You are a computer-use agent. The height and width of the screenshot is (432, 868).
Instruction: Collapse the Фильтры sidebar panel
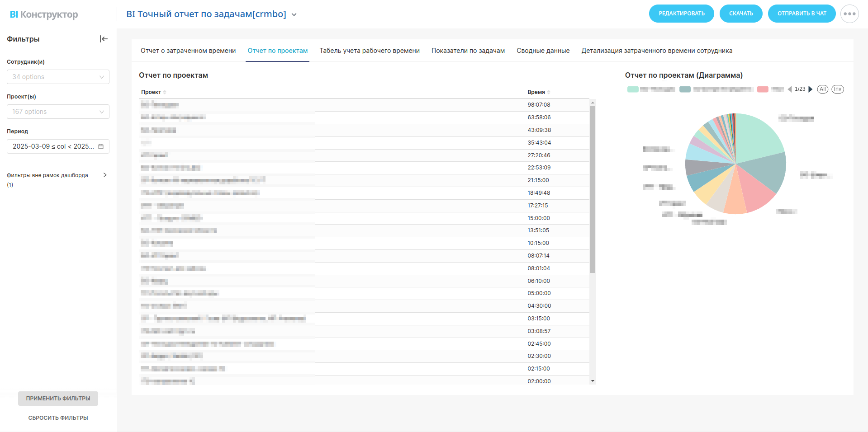pyautogui.click(x=104, y=39)
